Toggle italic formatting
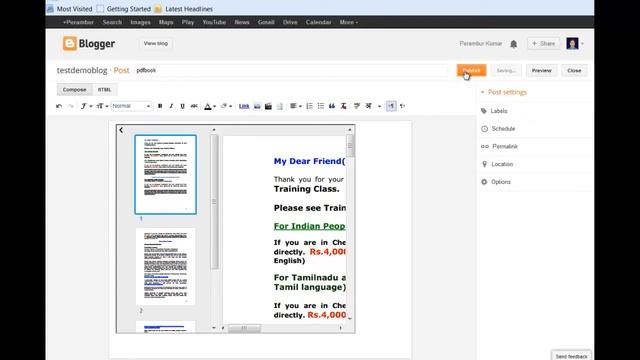The height and width of the screenshot is (360, 640). click(171, 106)
